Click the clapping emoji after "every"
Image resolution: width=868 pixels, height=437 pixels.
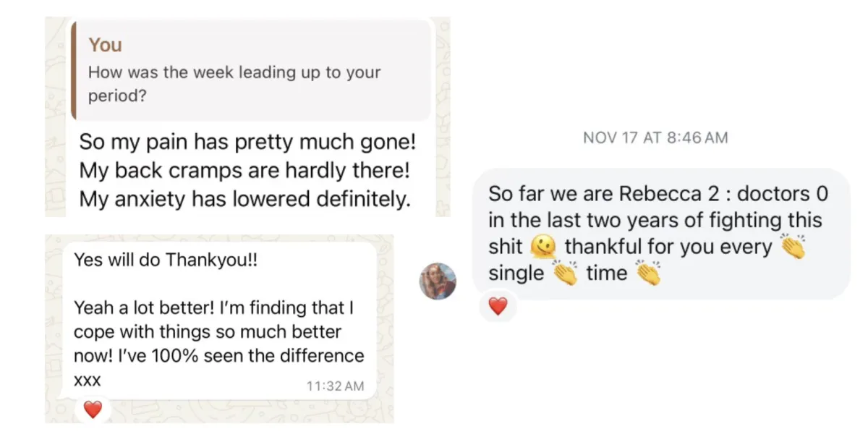pyautogui.click(x=793, y=247)
